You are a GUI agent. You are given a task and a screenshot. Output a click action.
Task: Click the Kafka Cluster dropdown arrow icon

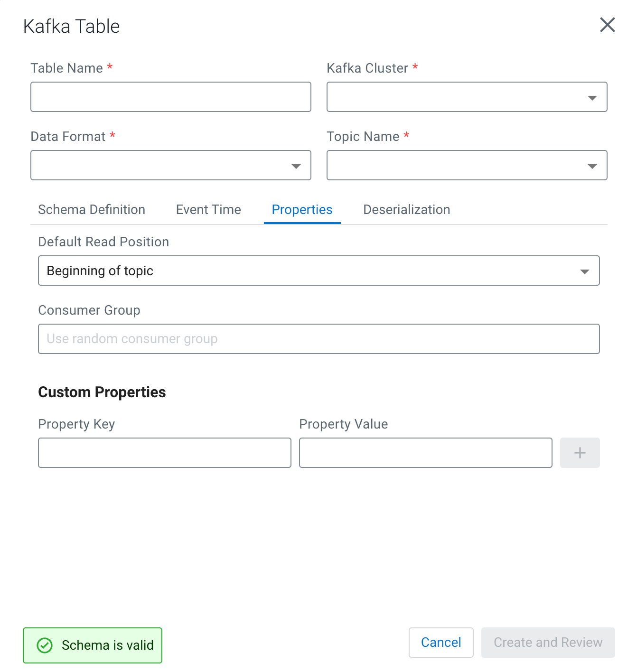592,98
